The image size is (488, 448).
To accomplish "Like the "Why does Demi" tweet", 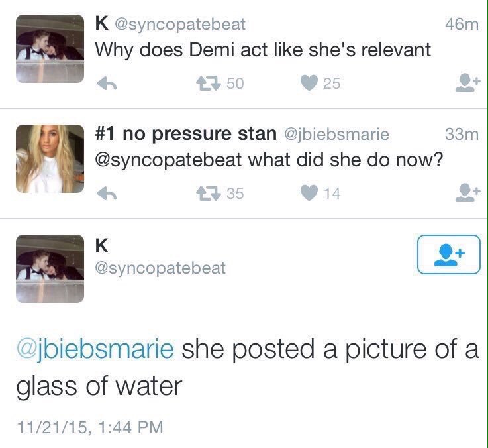I will point(308,84).
